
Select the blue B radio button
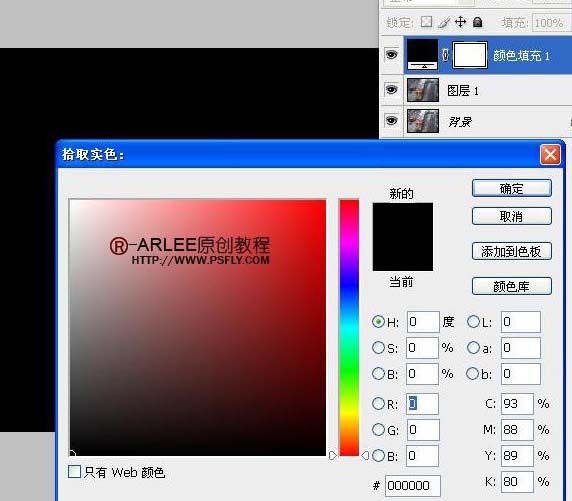click(378, 455)
